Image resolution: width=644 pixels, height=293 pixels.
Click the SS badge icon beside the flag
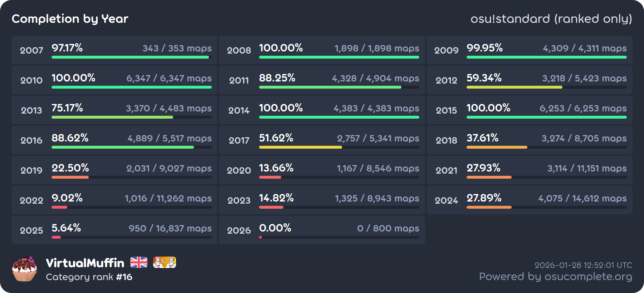(164, 262)
